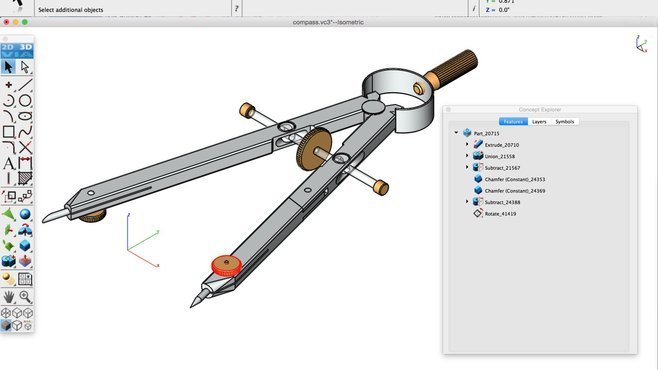Viewport: 658px width, 370px height.
Task: Choose the blue sphere primitive tool
Action: click(x=25, y=214)
